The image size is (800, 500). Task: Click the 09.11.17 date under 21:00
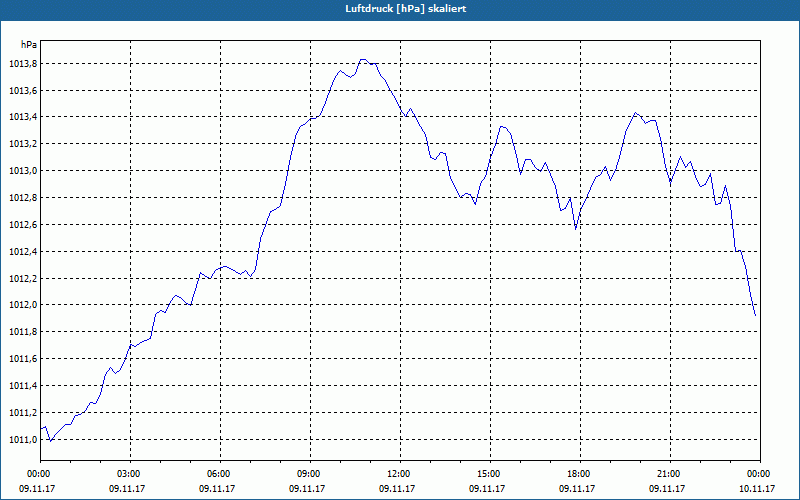[x=667, y=488]
